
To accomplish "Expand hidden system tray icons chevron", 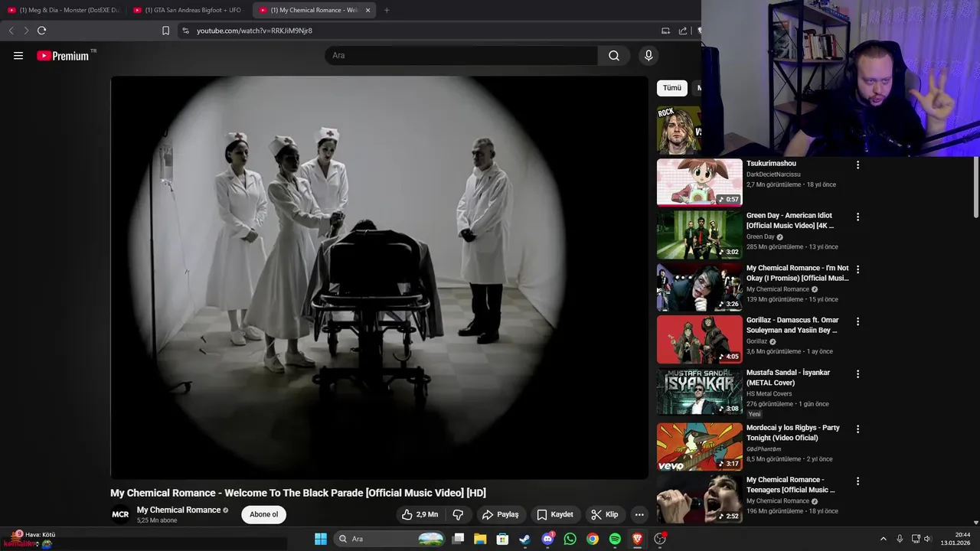I will click(883, 539).
